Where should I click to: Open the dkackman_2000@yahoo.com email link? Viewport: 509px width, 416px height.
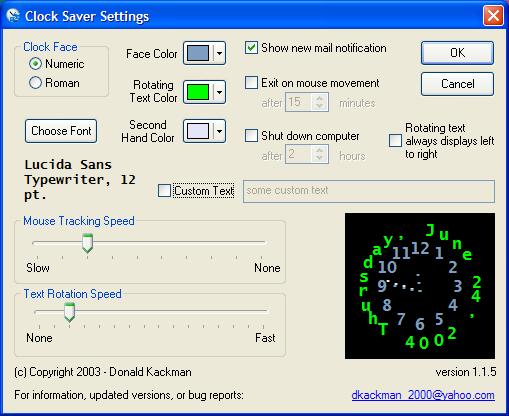(x=423, y=395)
